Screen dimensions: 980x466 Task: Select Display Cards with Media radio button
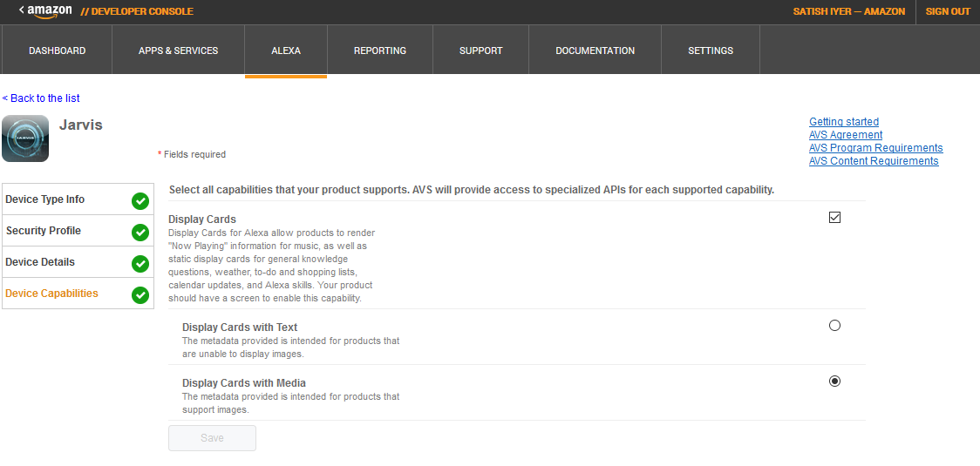tap(834, 381)
